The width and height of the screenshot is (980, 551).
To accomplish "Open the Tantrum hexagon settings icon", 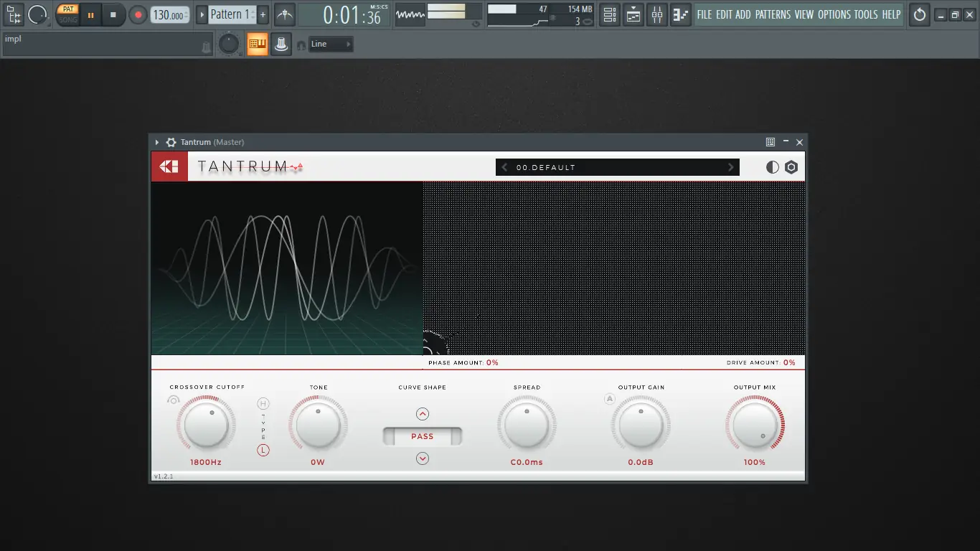I will pyautogui.click(x=791, y=167).
